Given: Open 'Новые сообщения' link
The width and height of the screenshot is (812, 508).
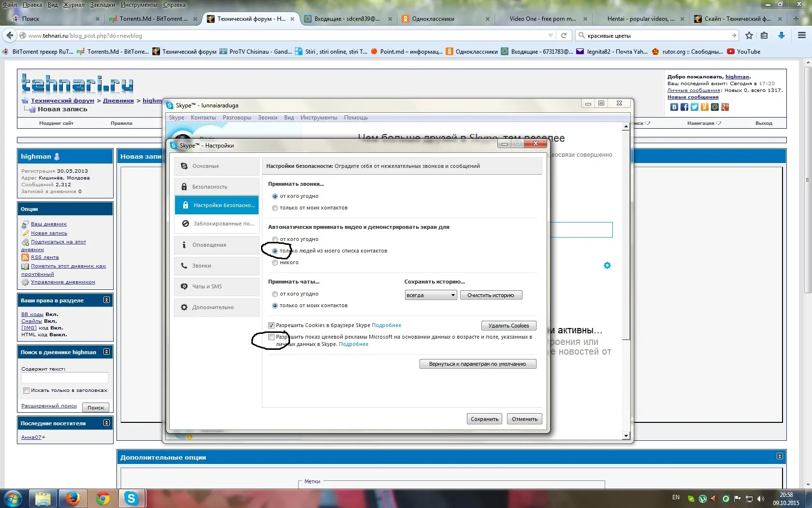Looking at the screenshot, I should click(693, 97).
